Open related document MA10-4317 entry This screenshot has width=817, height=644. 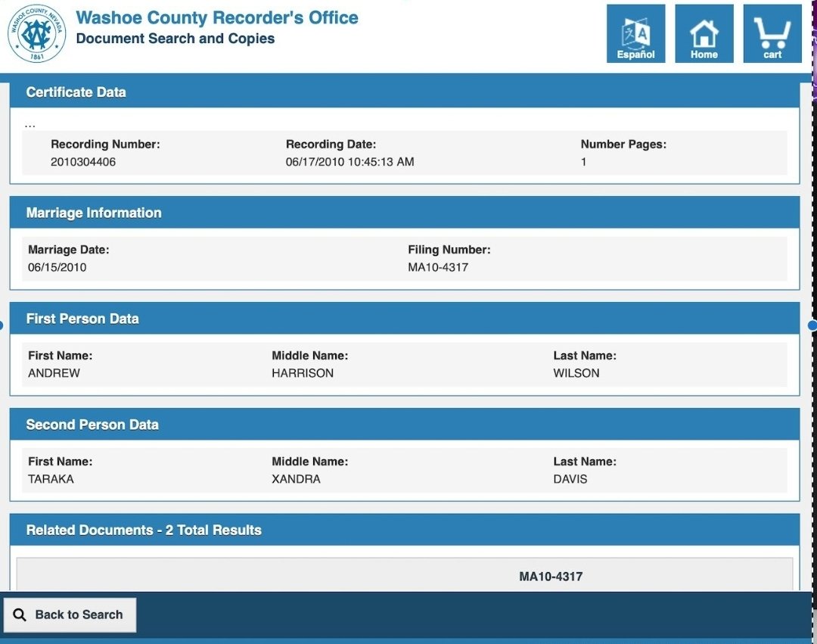coord(551,576)
